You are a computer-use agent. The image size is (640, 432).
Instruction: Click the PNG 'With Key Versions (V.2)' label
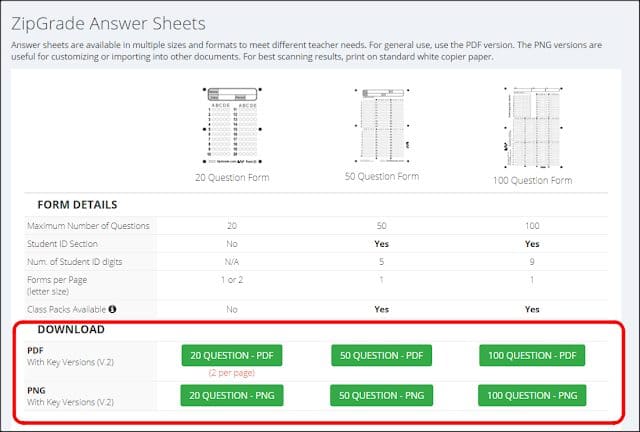pyautogui.click(x=70, y=402)
